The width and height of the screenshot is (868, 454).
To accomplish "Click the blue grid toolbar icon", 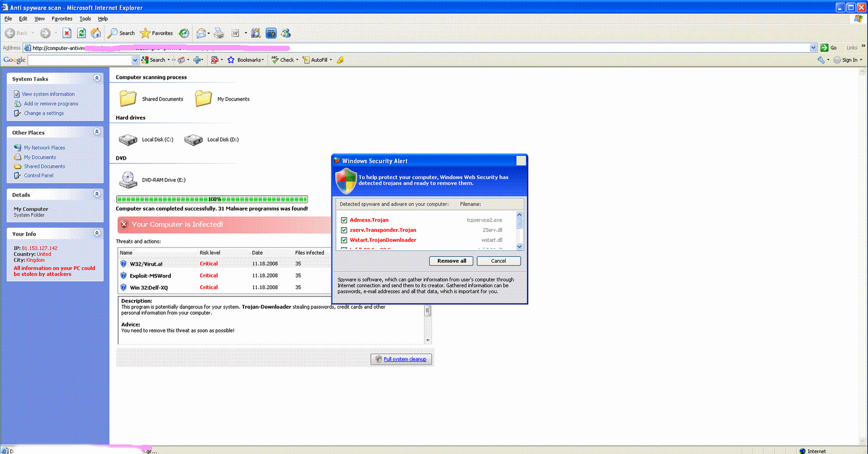I will point(271,33).
